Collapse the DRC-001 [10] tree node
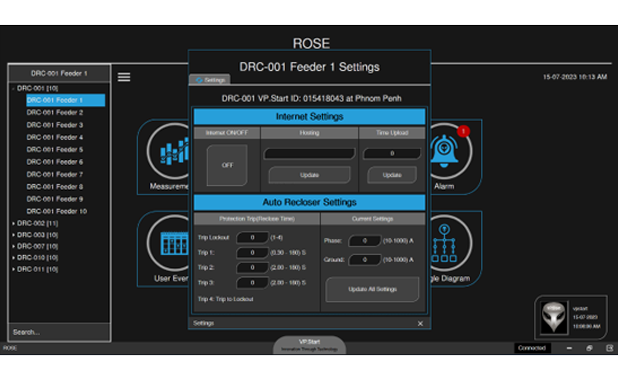Image resolution: width=618 pixels, height=379 pixels. click(13, 88)
